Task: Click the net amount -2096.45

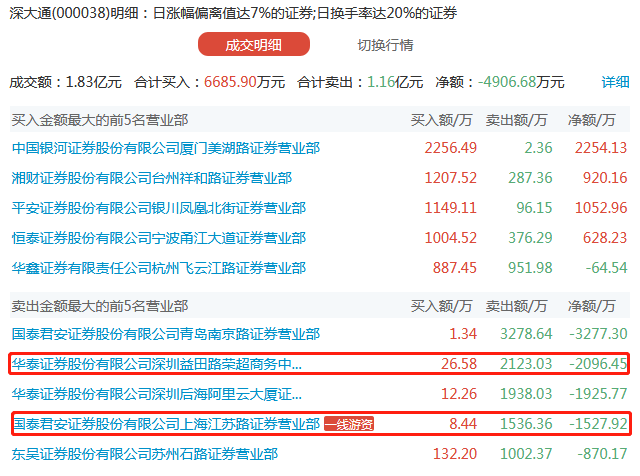Action: coord(598,364)
